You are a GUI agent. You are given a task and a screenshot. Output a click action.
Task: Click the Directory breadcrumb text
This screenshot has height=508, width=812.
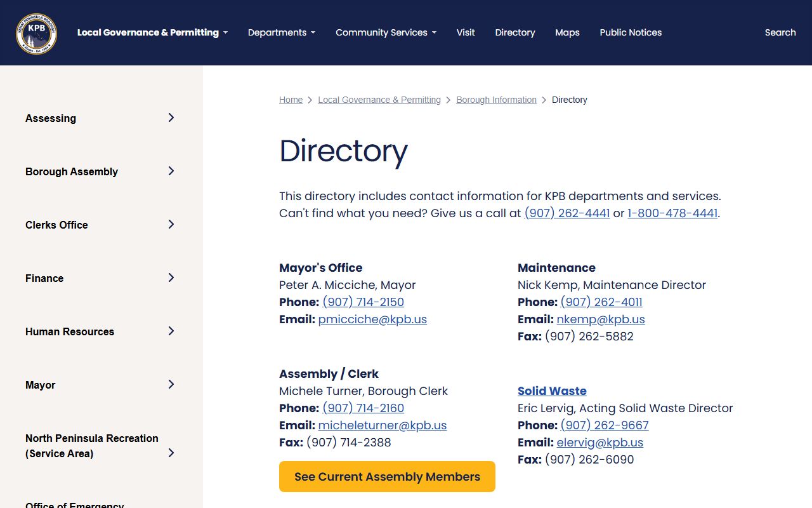570,100
